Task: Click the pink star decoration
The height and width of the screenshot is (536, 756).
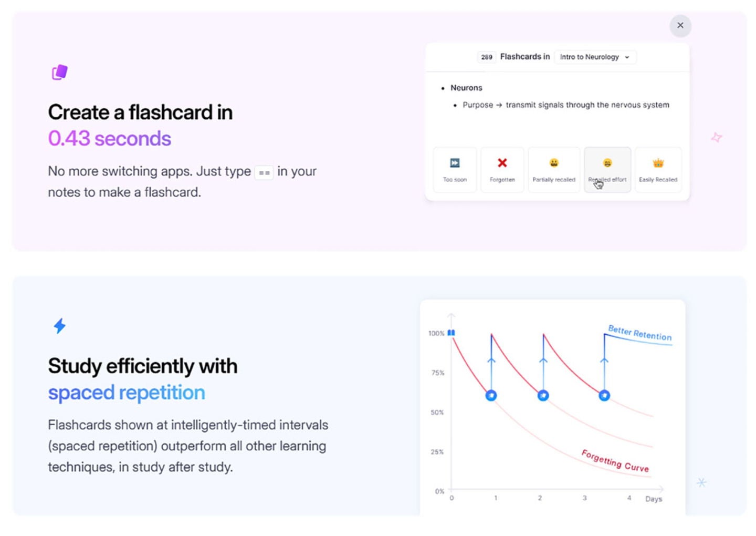Action: click(x=716, y=138)
